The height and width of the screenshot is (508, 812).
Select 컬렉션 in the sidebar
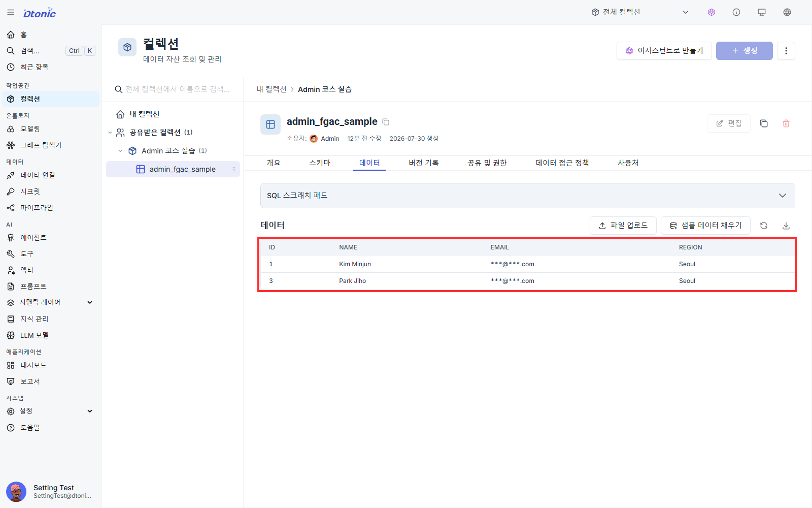coord(51,99)
